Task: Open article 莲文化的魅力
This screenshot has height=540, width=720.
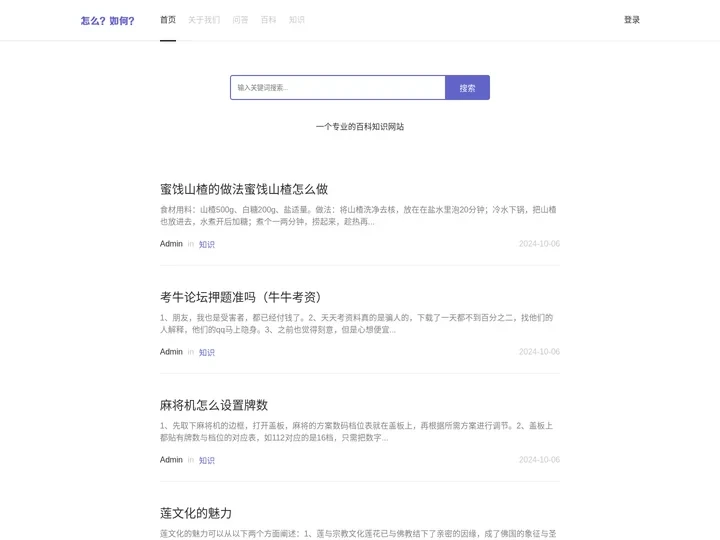Action: tap(196, 513)
